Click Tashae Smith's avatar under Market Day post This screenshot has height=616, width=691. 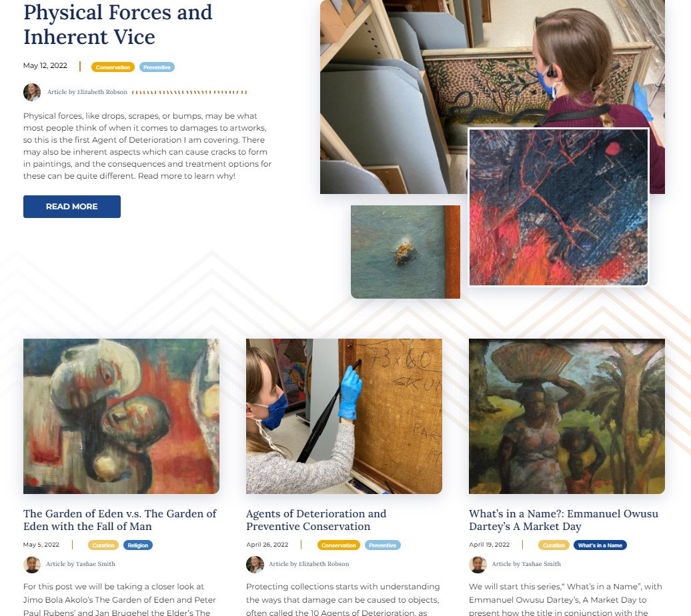pyautogui.click(x=478, y=565)
